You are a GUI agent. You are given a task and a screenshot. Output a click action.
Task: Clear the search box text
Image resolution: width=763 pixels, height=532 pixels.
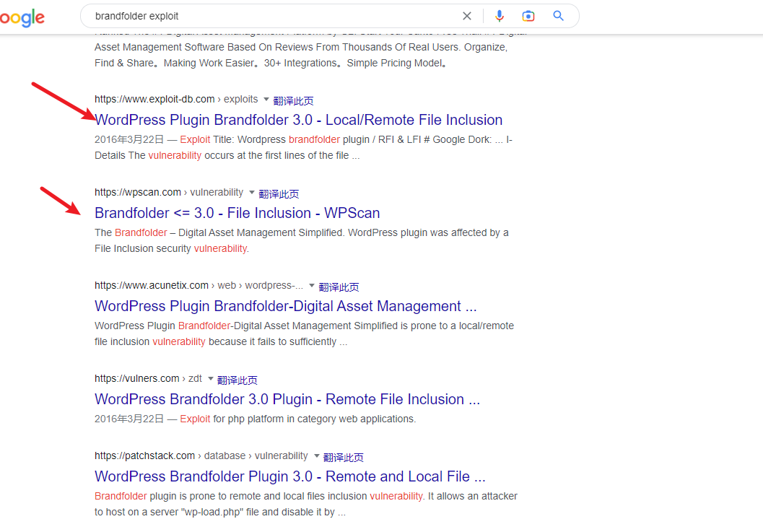pyautogui.click(x=467, y=16)
